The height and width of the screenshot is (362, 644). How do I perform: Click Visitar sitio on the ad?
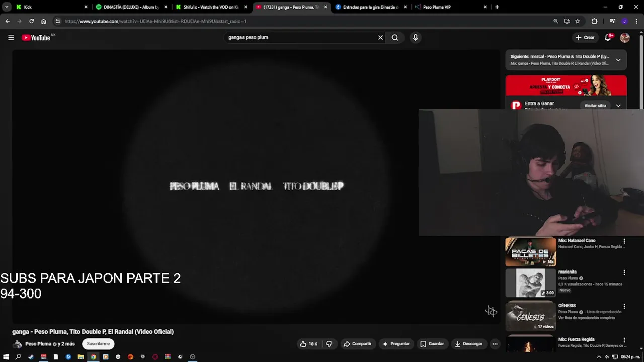(595, 106)
